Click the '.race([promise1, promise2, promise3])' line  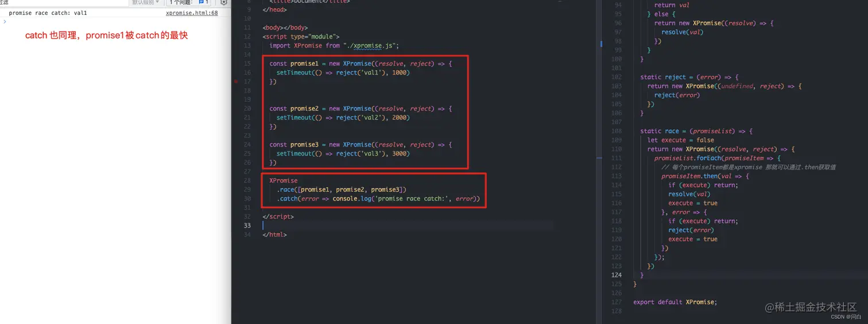[x=341, y=190]
